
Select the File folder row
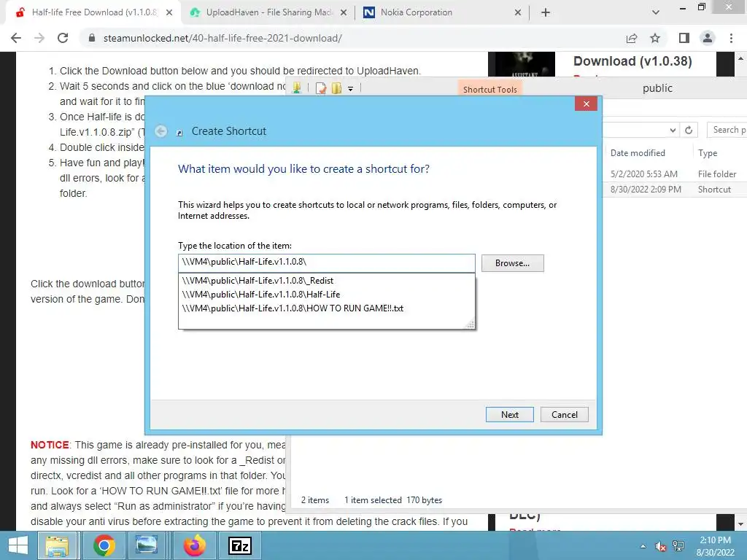tap(674, 174)
